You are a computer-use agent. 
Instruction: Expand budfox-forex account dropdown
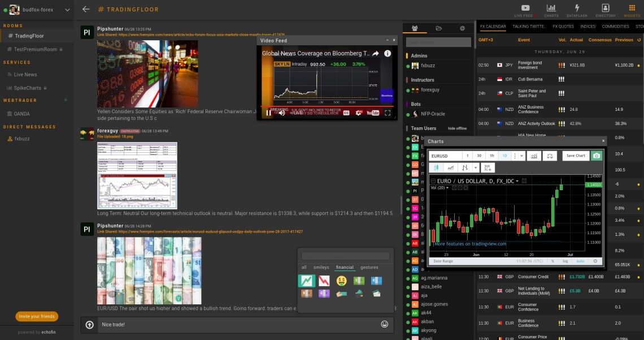[67, 10]
